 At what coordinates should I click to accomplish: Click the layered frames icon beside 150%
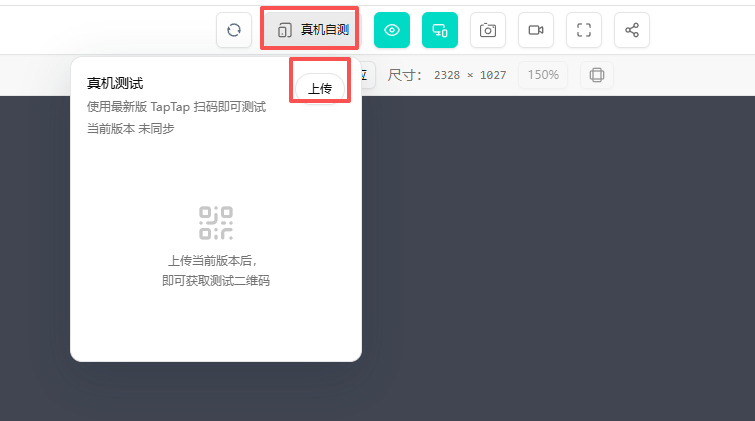point(597,75)
